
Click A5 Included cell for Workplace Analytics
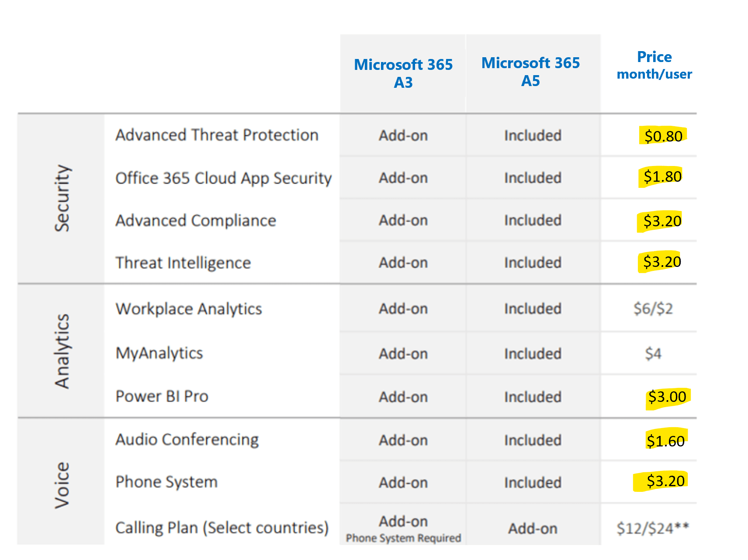[533, 308]
